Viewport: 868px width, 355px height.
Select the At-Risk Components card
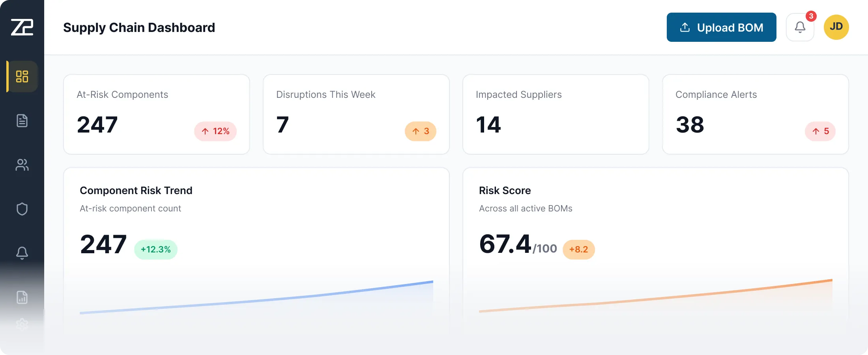click(157, 114)
